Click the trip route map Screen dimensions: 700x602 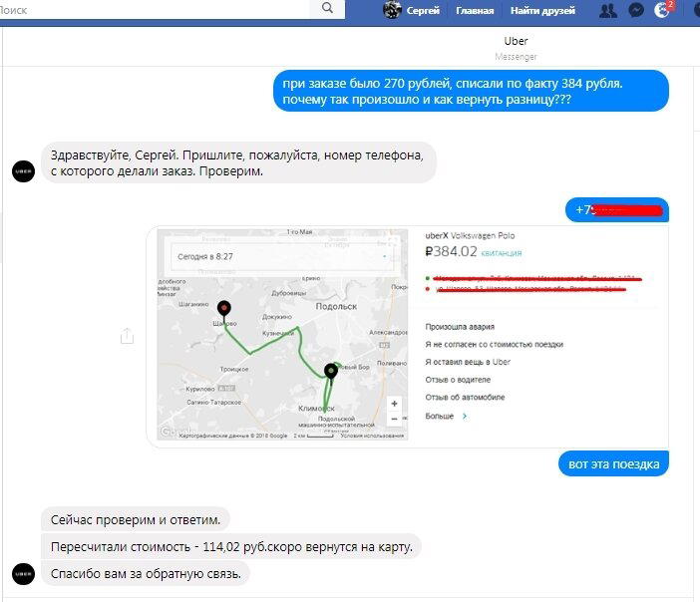point(282,335)
